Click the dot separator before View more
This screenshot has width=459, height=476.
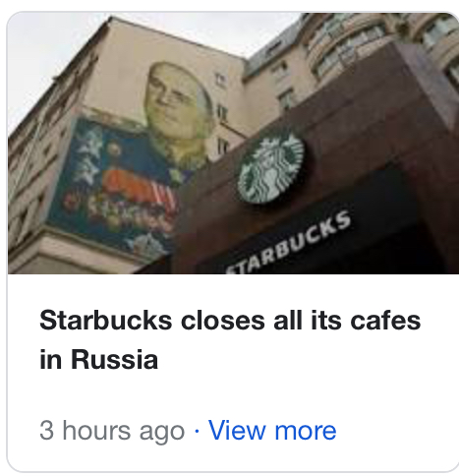tap(197, 431)
